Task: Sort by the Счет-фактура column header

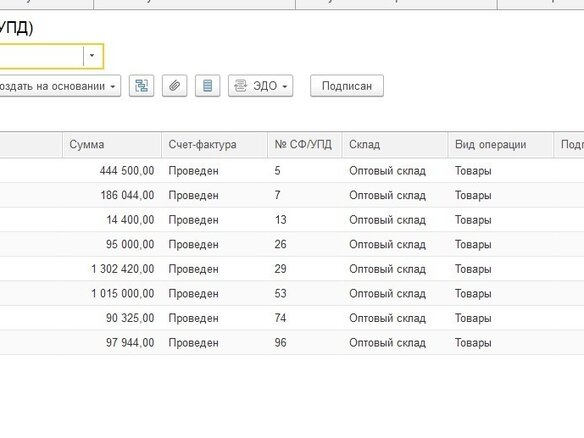Action: click(214, 145)
